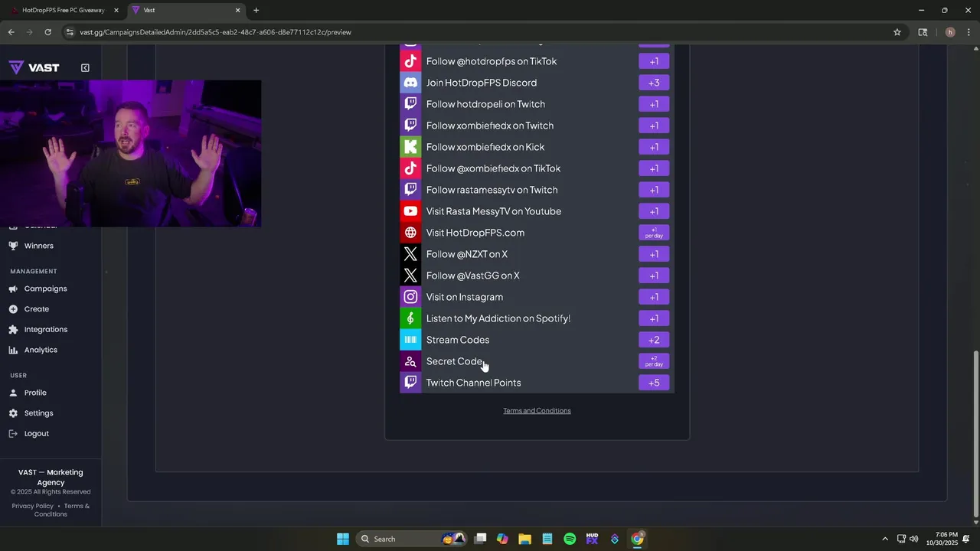Screen dimensions: 980x551
Task: Show hidden system tray icons
Action: click(885, 539)
